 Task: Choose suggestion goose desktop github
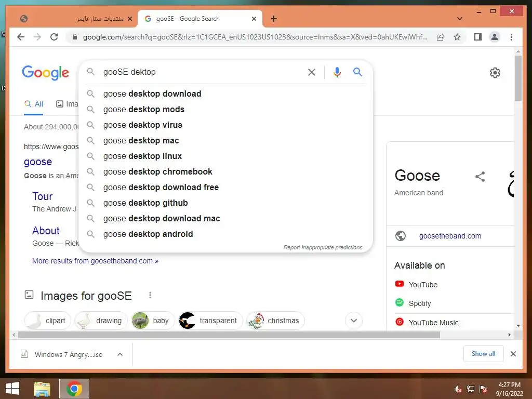(226, 203)
